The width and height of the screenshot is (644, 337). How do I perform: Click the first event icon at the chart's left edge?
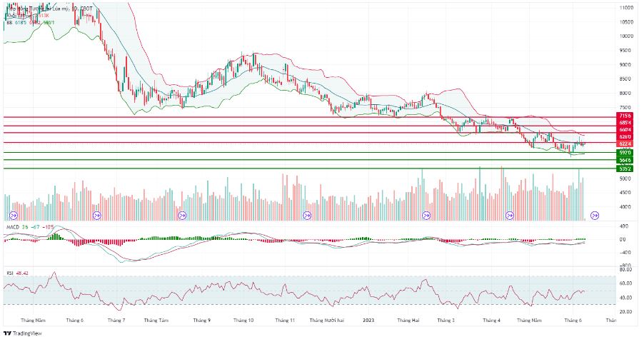(x=13, y=215)
